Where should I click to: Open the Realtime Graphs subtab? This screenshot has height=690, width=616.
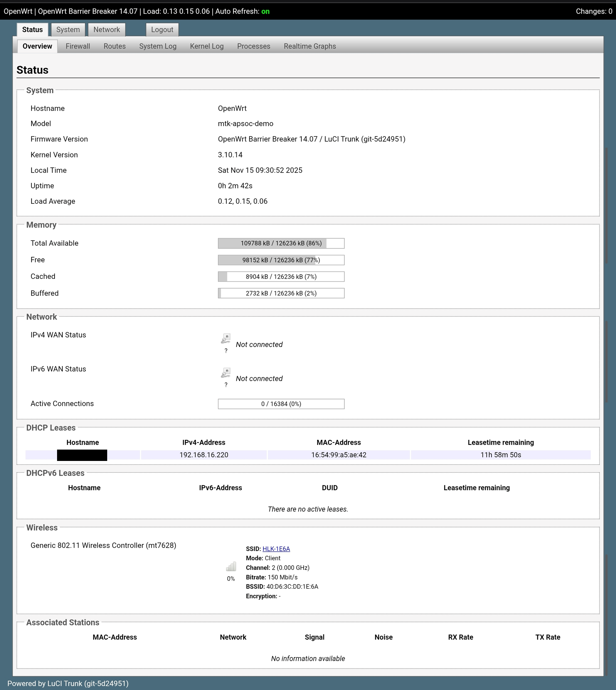(310, 46)
